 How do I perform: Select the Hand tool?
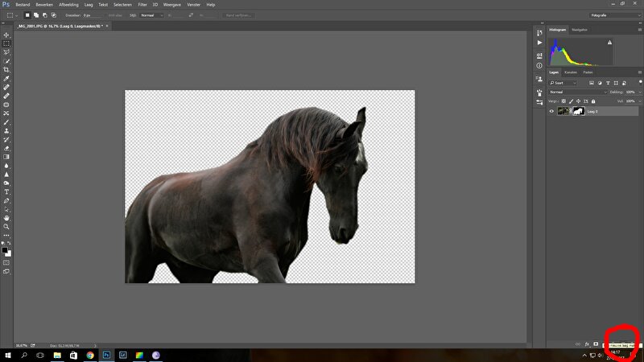6,218
